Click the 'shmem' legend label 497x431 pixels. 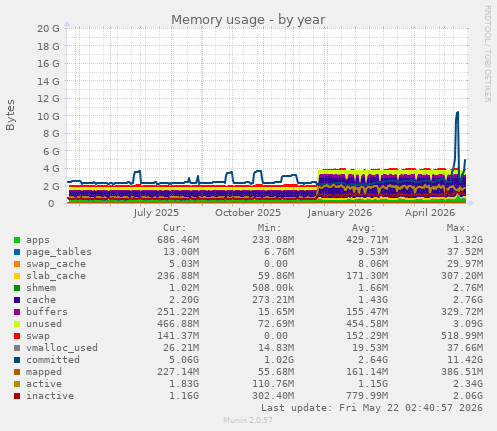[x=41, y=288]
